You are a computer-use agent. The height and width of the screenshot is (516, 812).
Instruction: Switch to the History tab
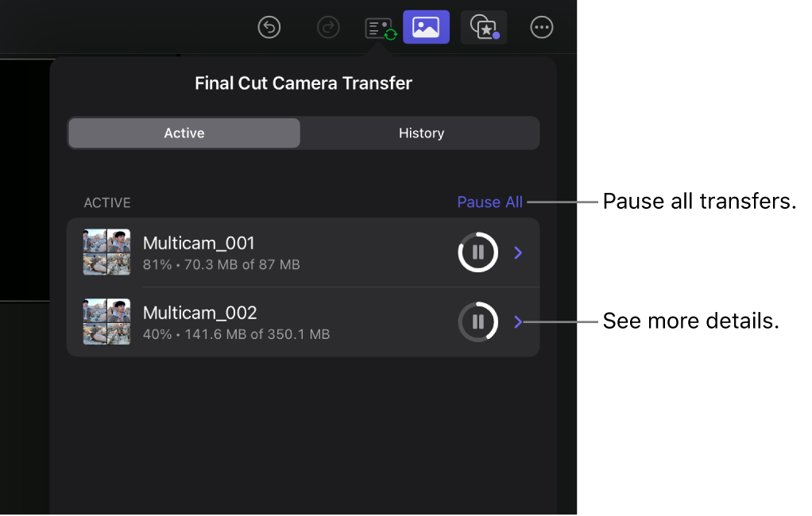point(420,133)
